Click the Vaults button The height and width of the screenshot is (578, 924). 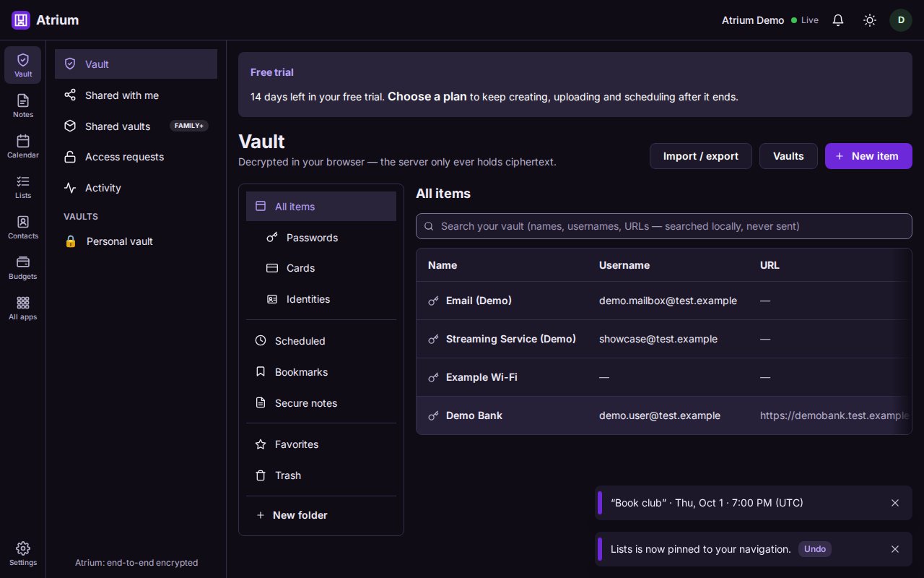pos(788,156)
